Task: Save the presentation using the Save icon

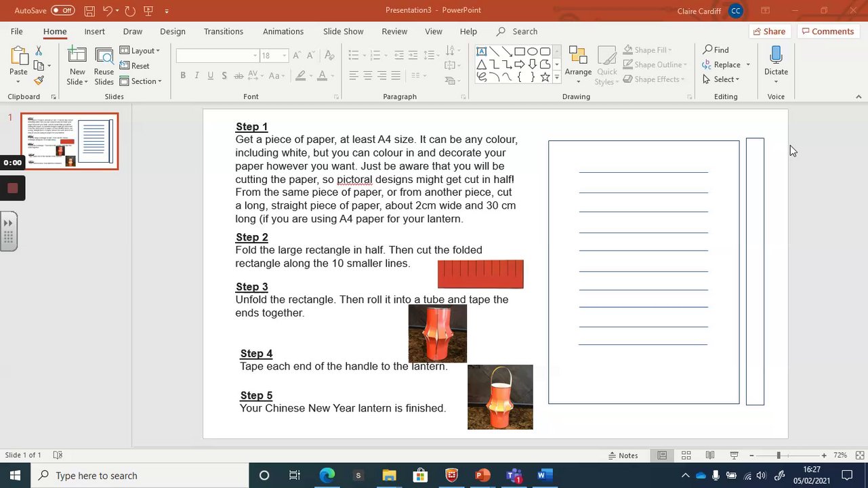Action: coord(89,11)
